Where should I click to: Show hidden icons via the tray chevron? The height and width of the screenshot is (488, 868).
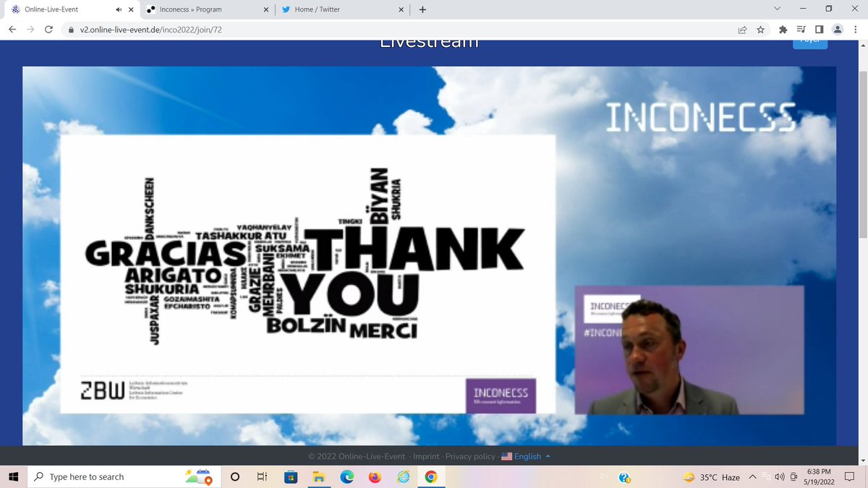coord(752,476)
